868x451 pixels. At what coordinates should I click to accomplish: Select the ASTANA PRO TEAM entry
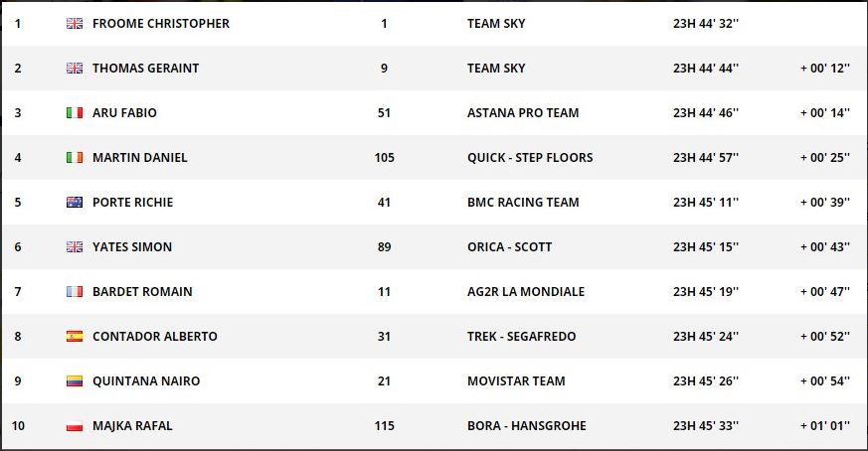click(523, 113)
